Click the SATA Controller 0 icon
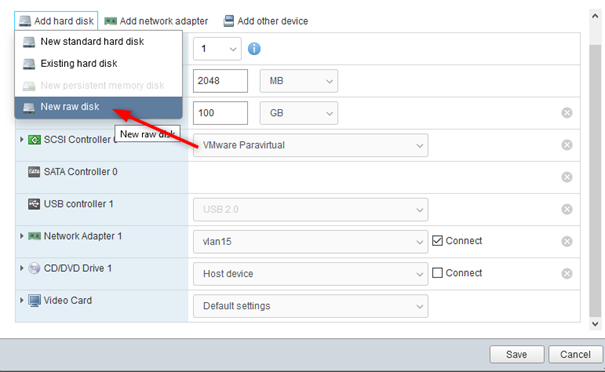Screen dimensions: 605x372 pos(34,172)
